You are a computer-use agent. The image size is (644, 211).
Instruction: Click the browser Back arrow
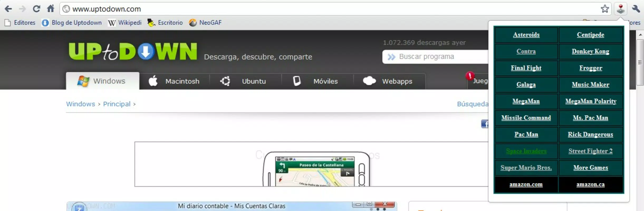[8, 9]
